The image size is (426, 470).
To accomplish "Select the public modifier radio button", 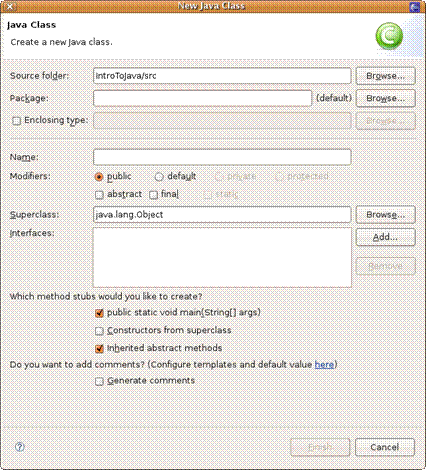I will (99, 177).
